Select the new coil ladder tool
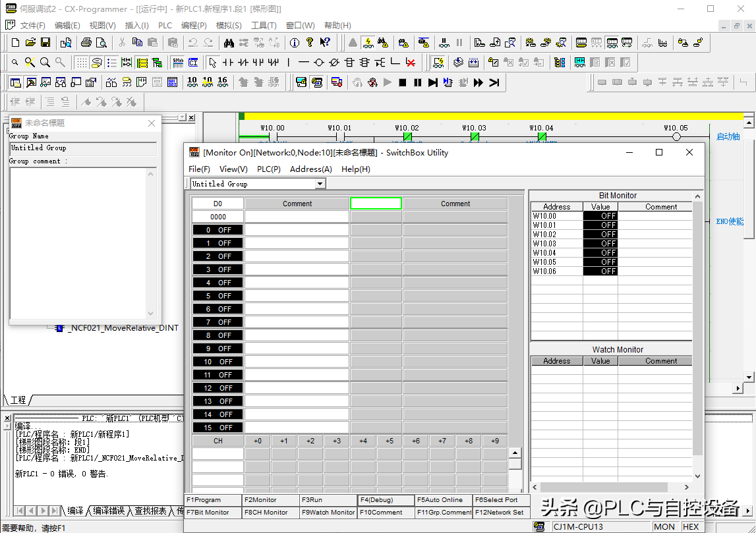Screen dimensions: 756x533 [x=319, y=63]
